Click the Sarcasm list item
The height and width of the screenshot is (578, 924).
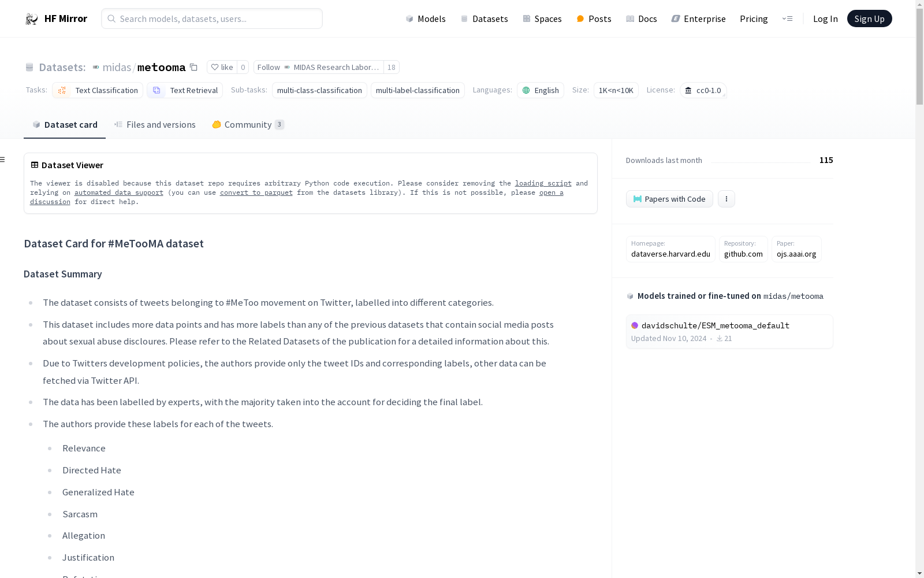pos(80,514)
